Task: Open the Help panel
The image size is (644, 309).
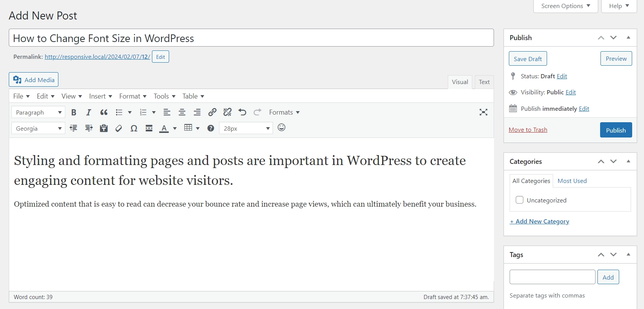Action: coord(619,6)
